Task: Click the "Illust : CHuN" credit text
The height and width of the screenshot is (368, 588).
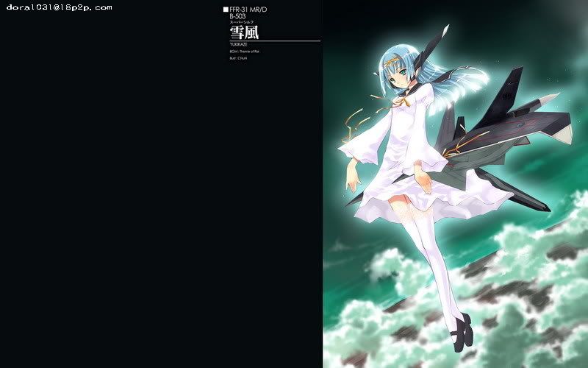Action: [x=238, y=58]
